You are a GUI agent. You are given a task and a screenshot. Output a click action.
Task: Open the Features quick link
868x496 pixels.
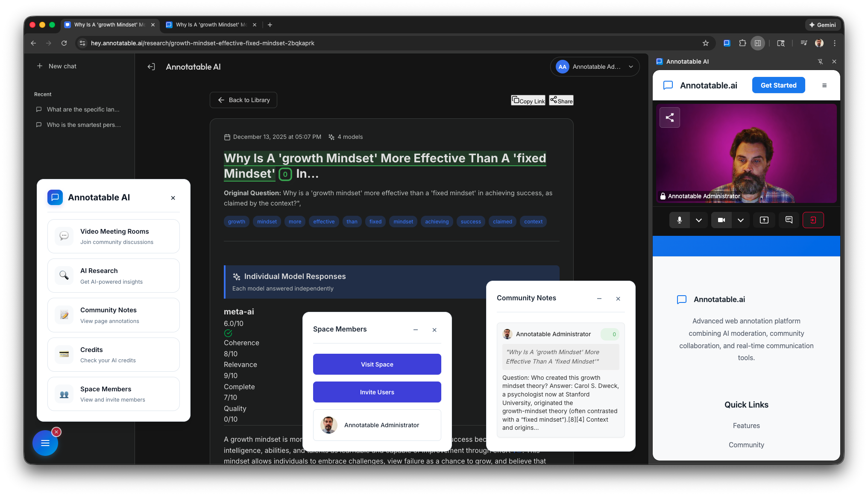(x=746, y=426)
